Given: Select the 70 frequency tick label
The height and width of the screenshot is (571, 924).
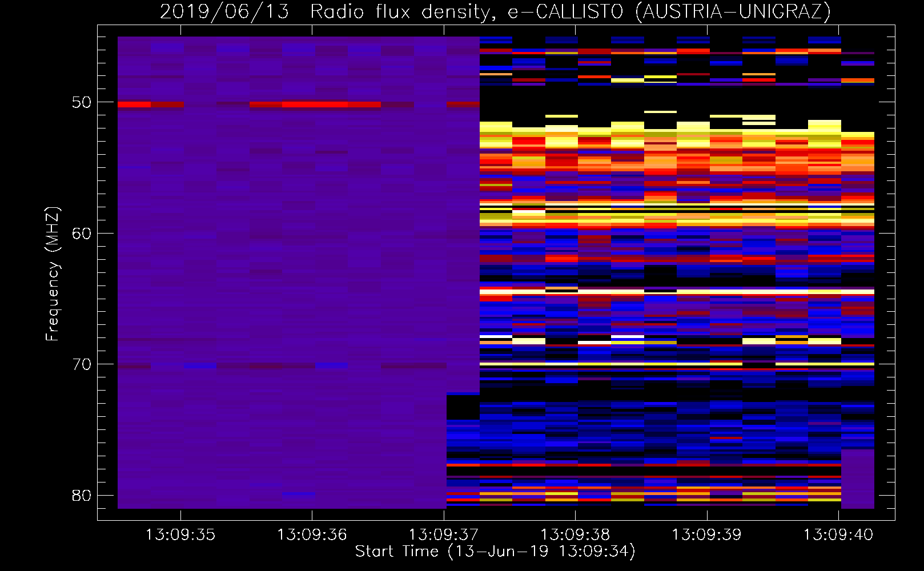Looking at the screenshot, I should coord(82,364).
